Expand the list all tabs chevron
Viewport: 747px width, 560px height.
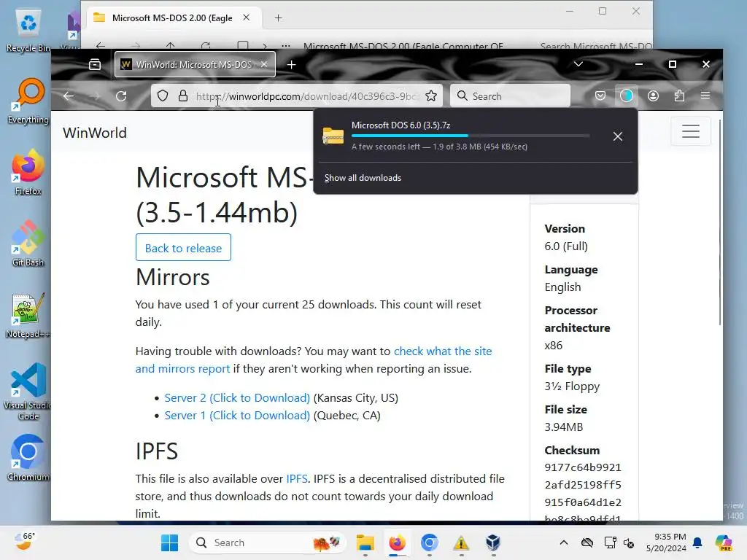click(578, 64)
